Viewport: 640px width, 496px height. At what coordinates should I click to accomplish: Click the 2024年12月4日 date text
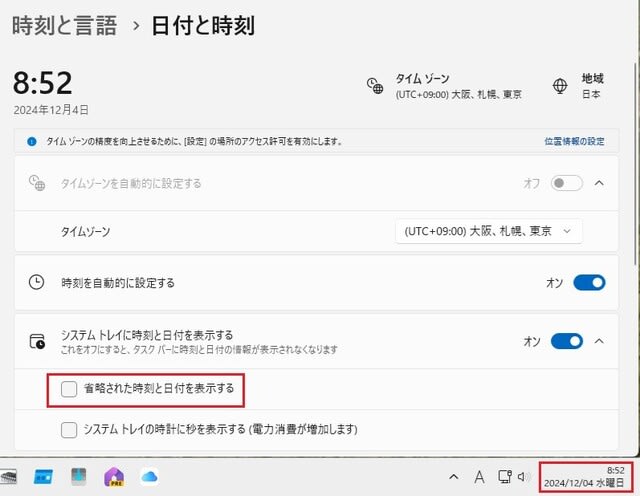tap(51, 110)
